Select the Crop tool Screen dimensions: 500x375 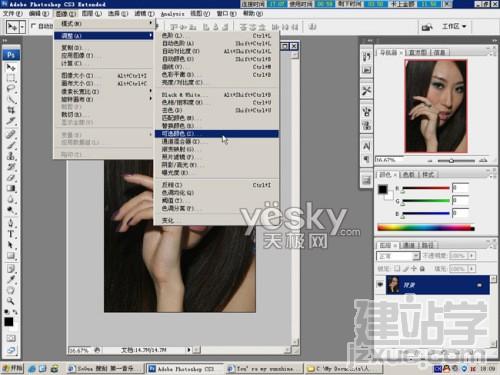click(11, 110)
